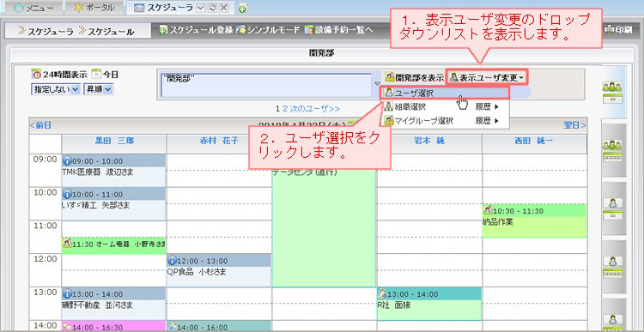Click the icon on the pink 14:00 - 16:30 entry
The height and width of the screenshot is (332, 644).
[x=67, y=327]
